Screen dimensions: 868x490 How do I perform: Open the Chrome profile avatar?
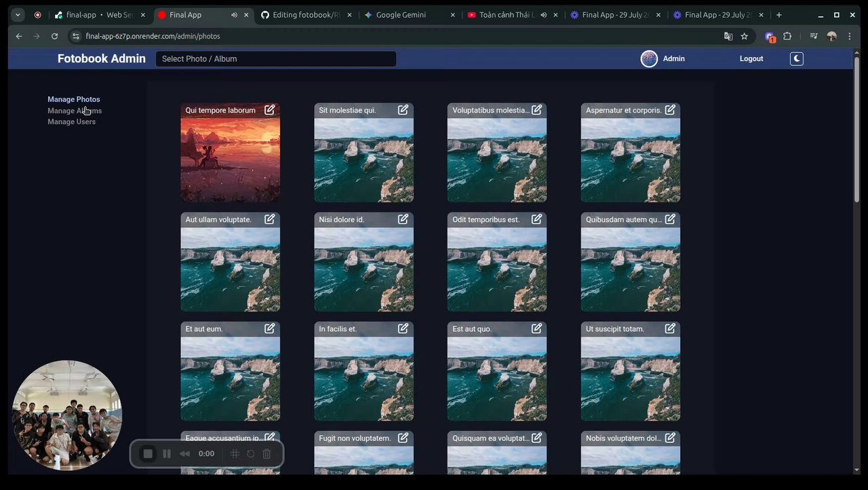coord(831,36)
